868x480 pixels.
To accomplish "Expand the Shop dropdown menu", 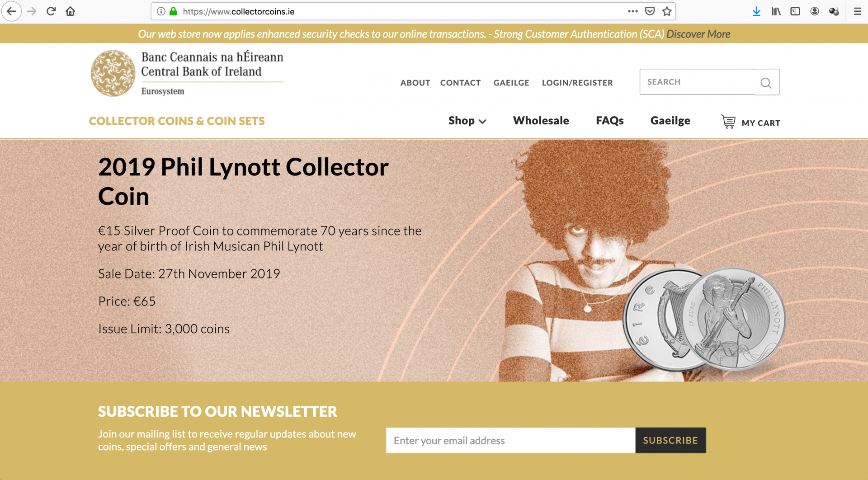I will pyautogui.click(x=467, y=121).
